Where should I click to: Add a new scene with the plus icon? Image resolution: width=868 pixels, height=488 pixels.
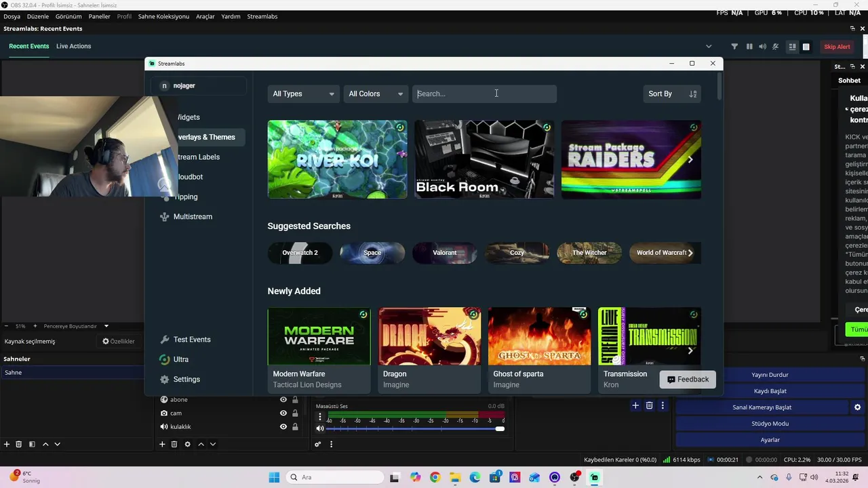(7, 444)
